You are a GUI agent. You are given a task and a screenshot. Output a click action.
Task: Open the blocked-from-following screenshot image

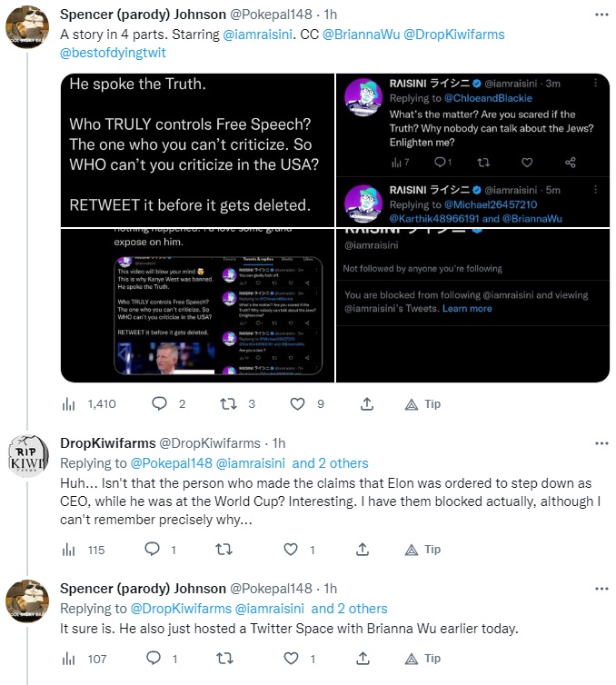point(472,305)
